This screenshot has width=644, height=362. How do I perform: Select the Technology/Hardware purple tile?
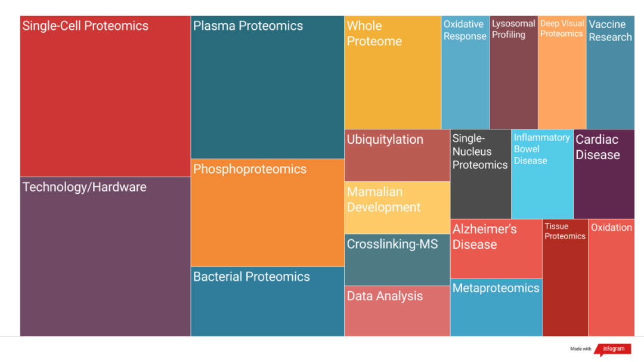(105, 256)
